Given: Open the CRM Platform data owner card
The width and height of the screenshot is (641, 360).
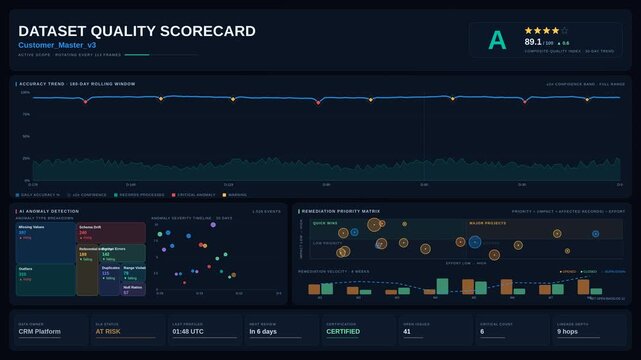Looking at the screenshot, I should coord(52,329).
